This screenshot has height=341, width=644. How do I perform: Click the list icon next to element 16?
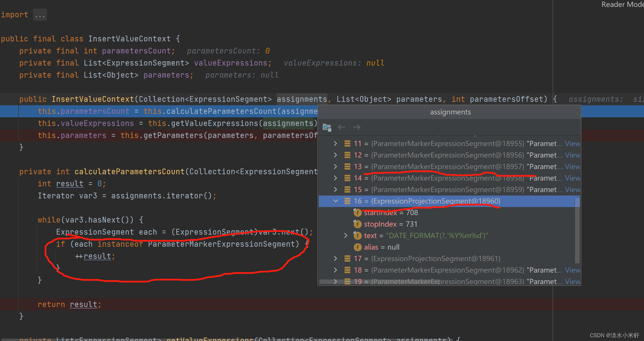(x=347, y=201)
